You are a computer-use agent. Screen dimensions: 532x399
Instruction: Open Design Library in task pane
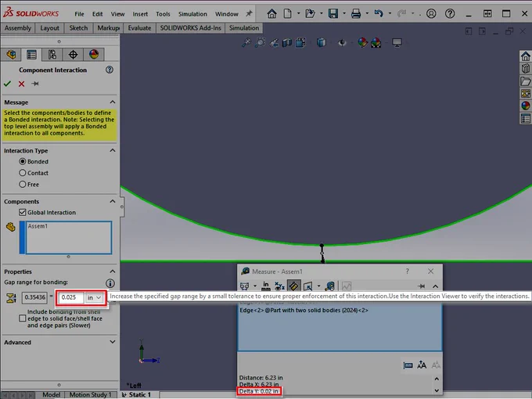pos(526,69)
